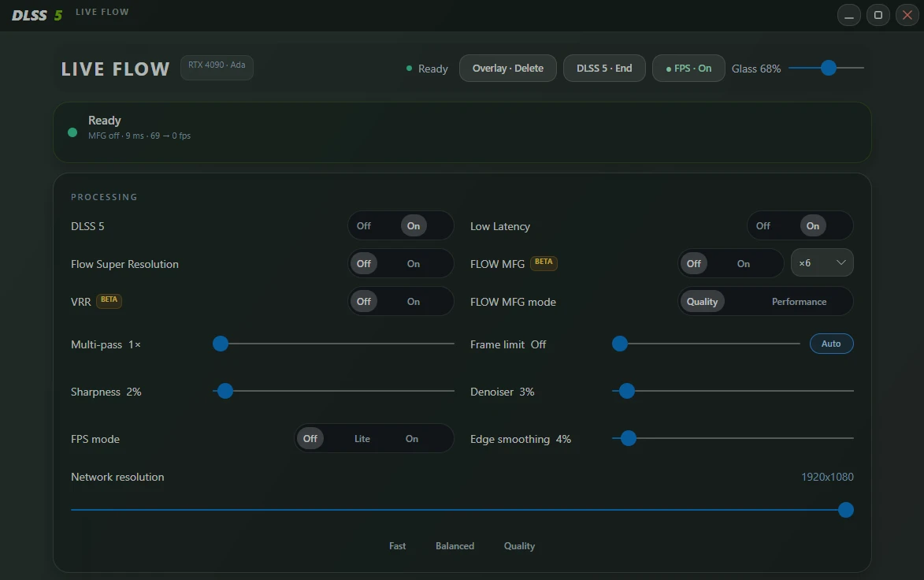Switch DLSS 5 to On
Viewport: 924px width, 580px height.
click(x=414, y=225)
